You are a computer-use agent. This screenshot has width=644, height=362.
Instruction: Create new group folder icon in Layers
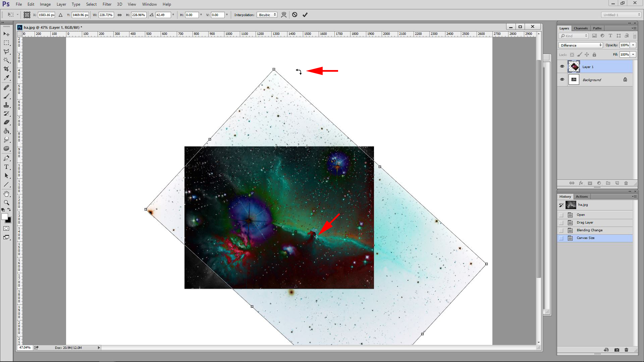pyautogui.click(x=608, y=183)
